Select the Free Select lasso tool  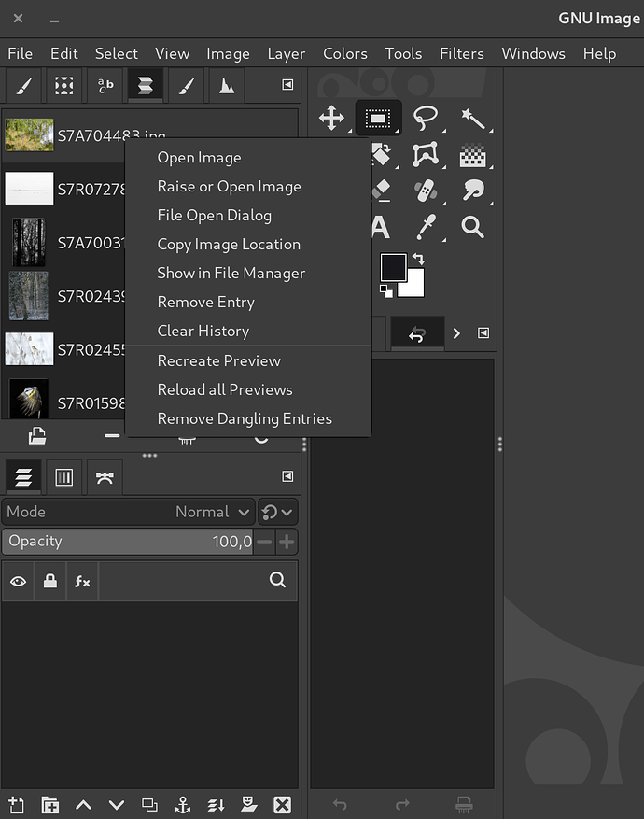pos(426,119)
